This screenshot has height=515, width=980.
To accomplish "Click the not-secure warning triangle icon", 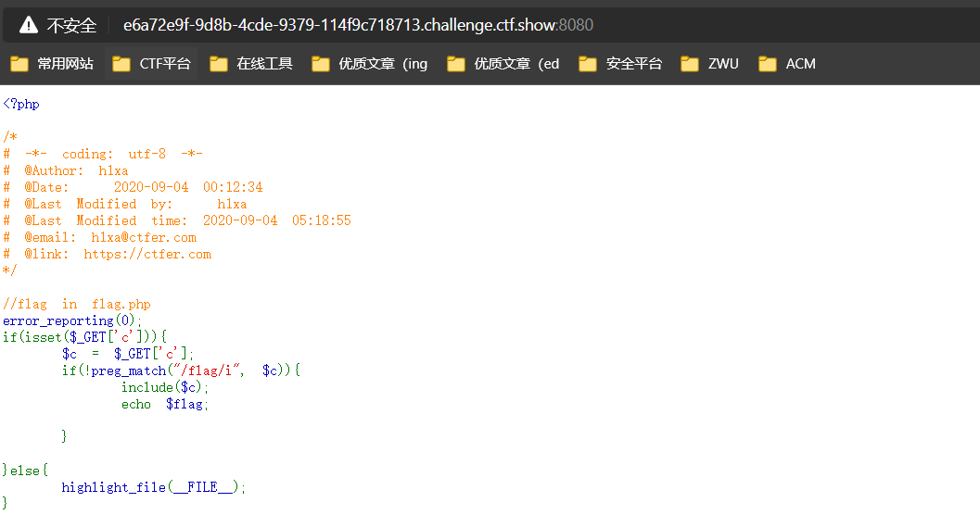I will point(28,25).
